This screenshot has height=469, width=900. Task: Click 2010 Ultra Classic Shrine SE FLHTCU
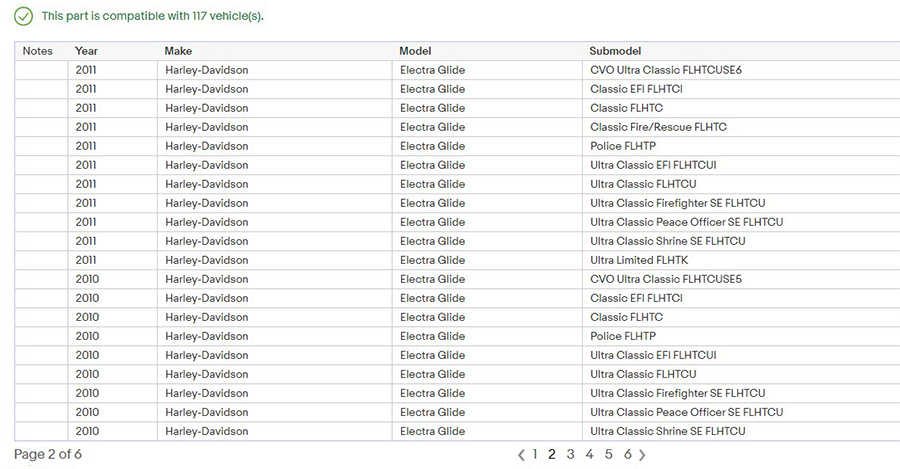click(x=668, y=431)
